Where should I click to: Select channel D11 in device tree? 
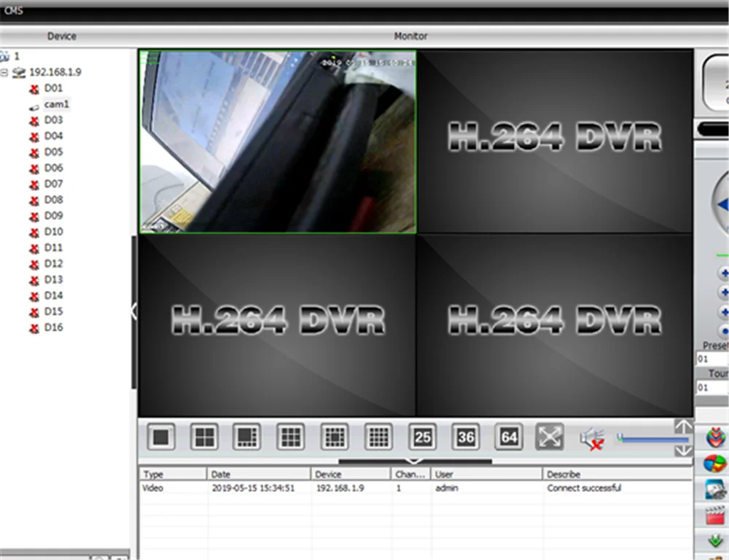(x=53, y=247)
